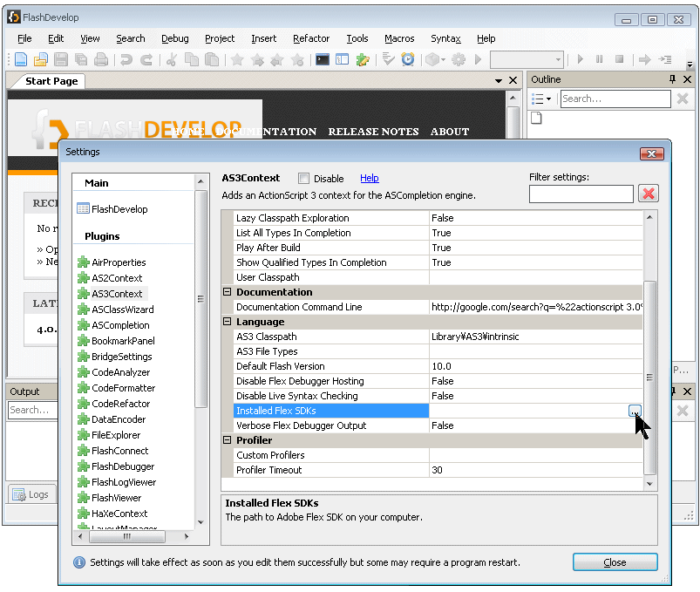This screenshot has width=700, height=592.
Task: Select FlashDevelop under Main settings
Action: pos(112,209)
